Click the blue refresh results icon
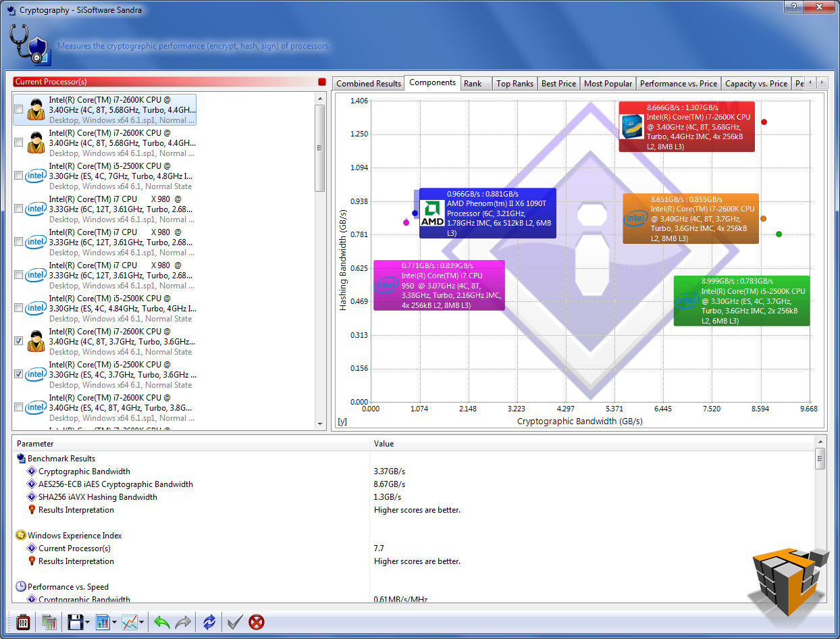Screen dimensions: 840x639 (209, 622)
